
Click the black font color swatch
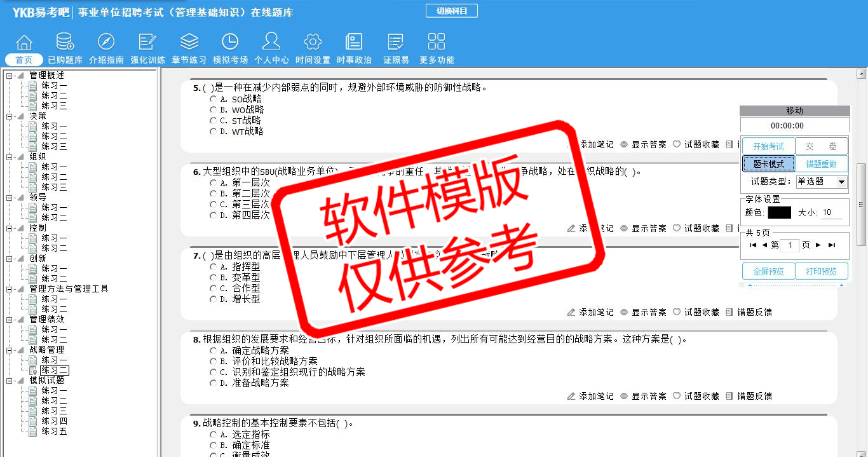779,213
